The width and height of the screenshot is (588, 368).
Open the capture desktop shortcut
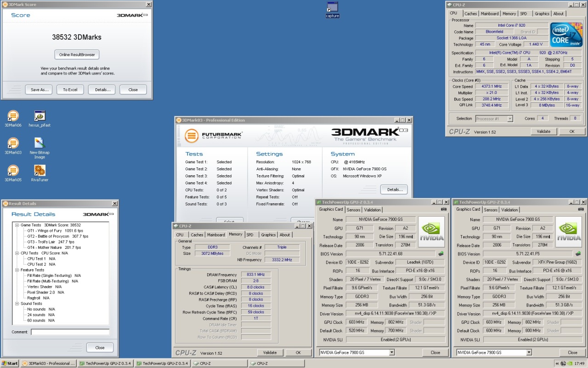pos(332,10)
